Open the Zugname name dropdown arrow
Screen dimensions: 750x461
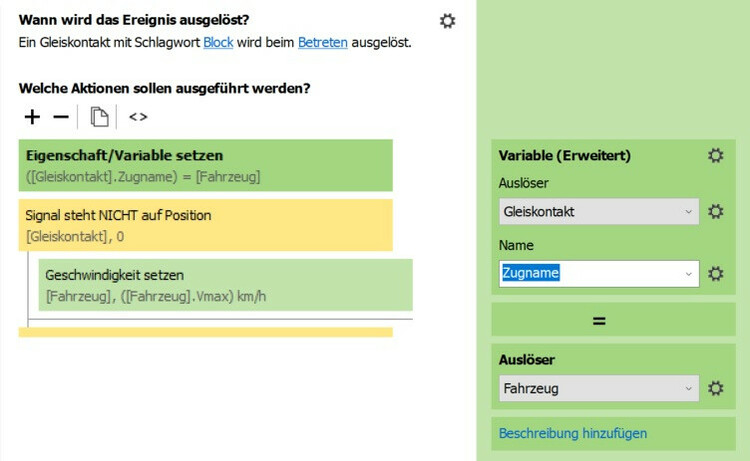coord(688,273)
